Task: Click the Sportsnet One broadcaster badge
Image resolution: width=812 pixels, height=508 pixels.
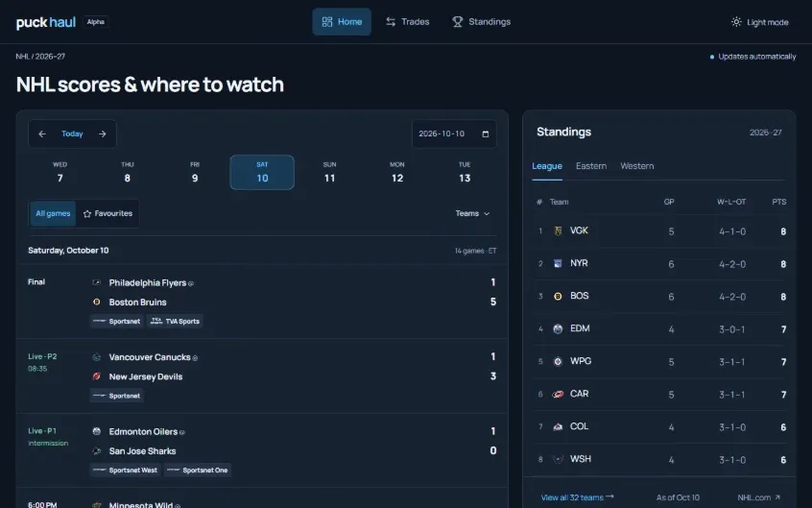Action: click(x=198, y=471)
